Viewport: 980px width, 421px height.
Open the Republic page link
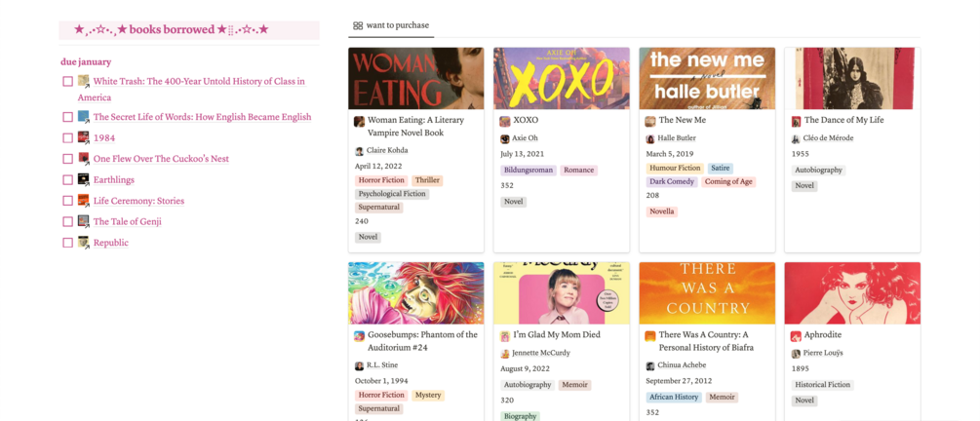pos(110,243)
